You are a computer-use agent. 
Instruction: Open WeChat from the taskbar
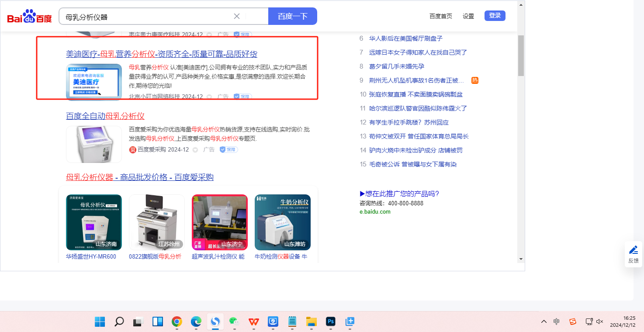235,322
